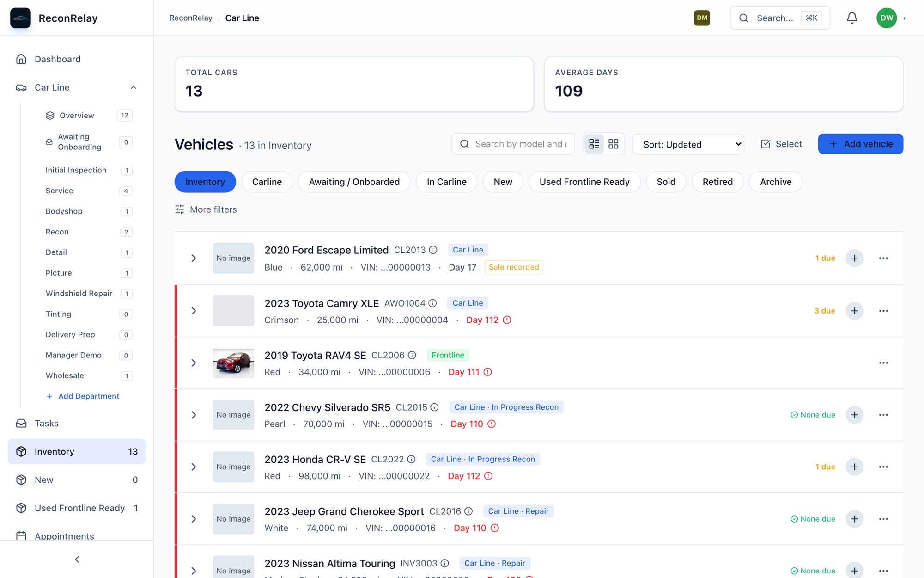Expand the 2023 Honda CR-V SE row
The width and height of the screenshot is (924, 578).
click(x=194, y=467)
